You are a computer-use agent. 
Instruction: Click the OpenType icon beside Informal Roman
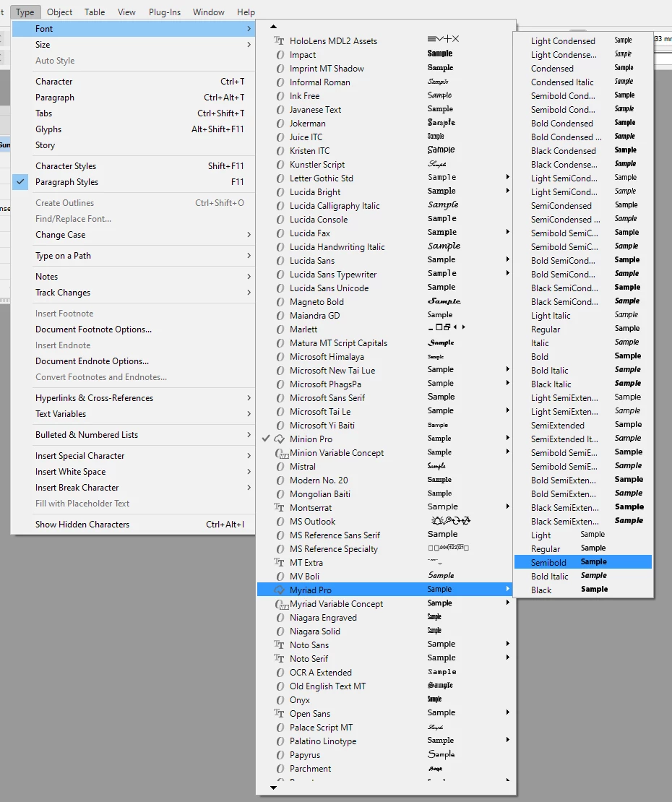coord(280,82)
